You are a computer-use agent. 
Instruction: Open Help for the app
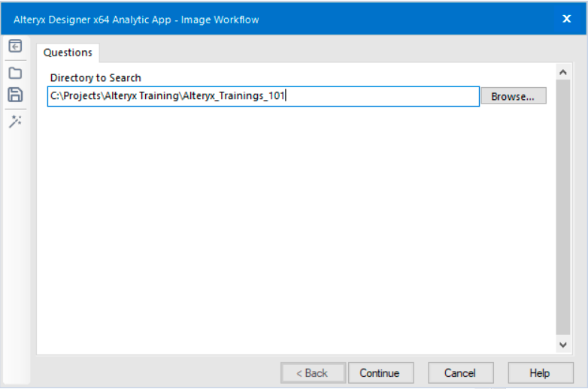[x=541, y=373]
